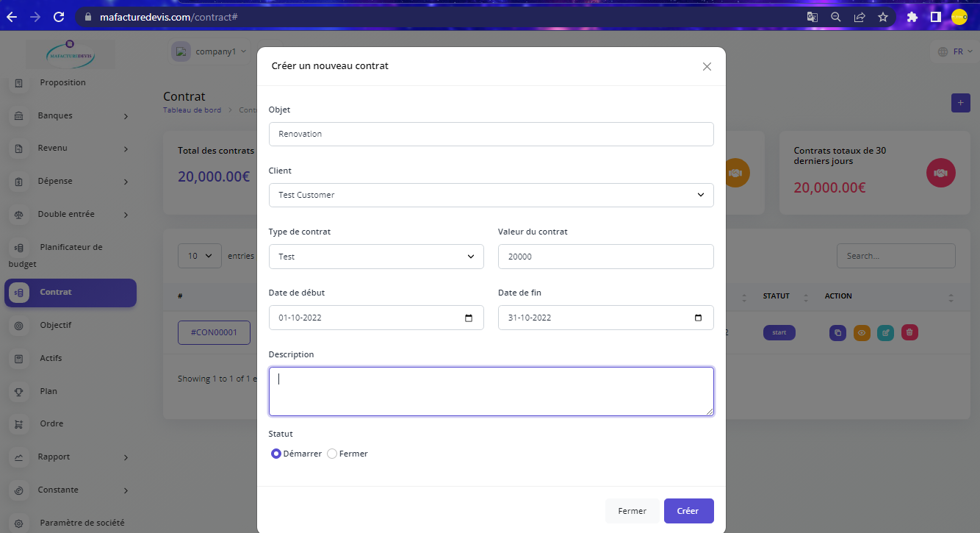The image size is (980, 533).
Task: Click the table Search field
Action: tap(896, 256)
